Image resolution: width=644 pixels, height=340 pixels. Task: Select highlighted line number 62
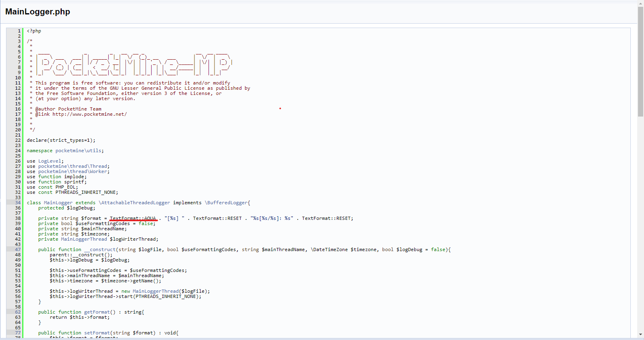pos(18,312)
